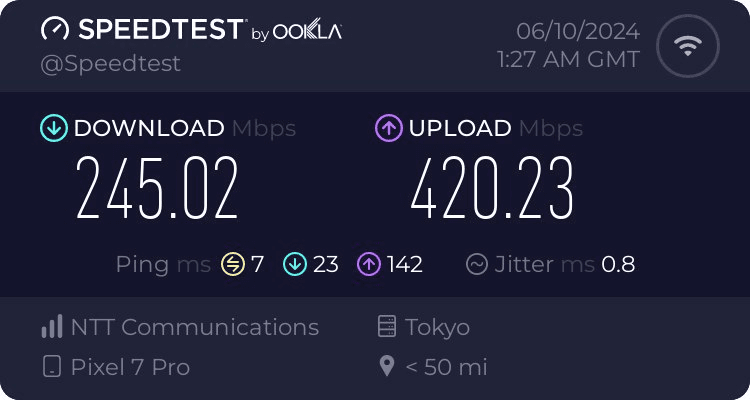The width and height of the screenshot is (750, 400).
Task: Click the Pixel 7 Pro device name
Action: point(130,367)
